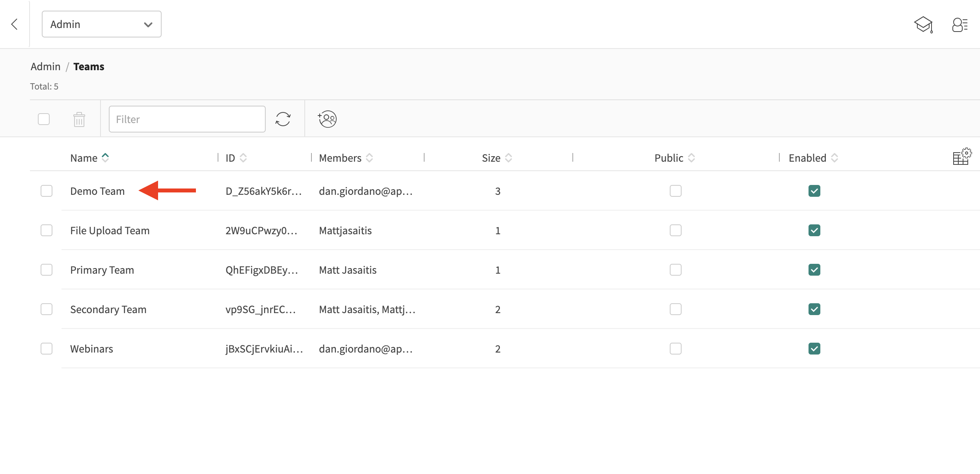
Task: Refresh the teams list
Action: [283, 119]
